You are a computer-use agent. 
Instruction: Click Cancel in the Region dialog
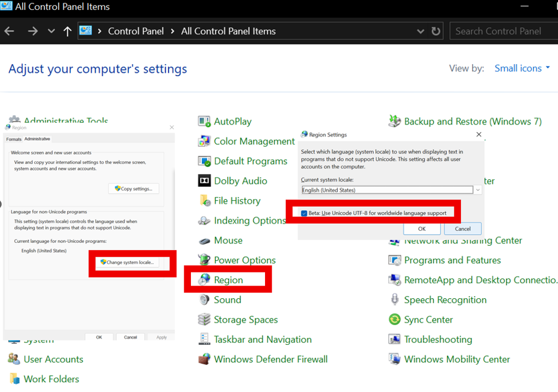click(x=130, y=337)
